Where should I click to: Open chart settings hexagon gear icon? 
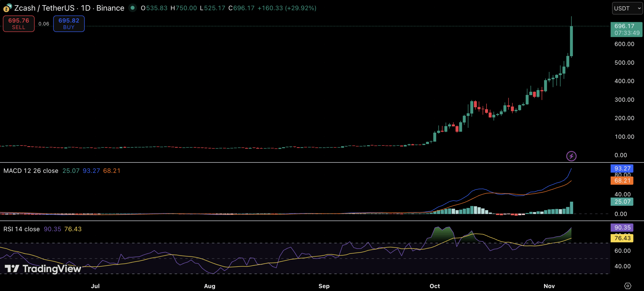click(628, 286)
